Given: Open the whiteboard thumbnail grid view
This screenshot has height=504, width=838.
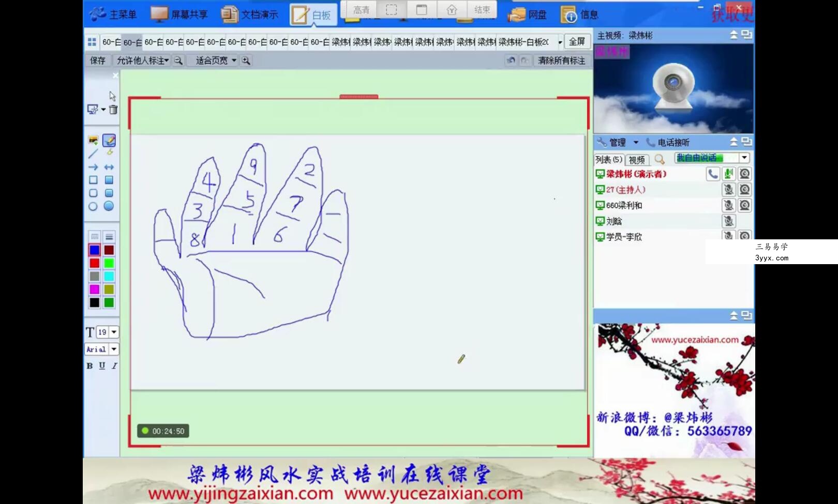Looking at the screenshot, I should pos(92,42).
